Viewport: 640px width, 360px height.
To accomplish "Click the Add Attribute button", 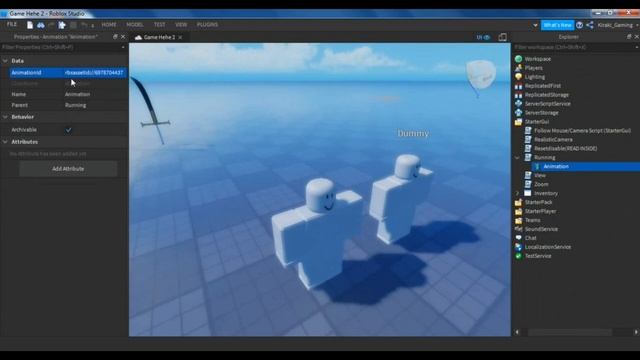I will click(x=68, y=169).
